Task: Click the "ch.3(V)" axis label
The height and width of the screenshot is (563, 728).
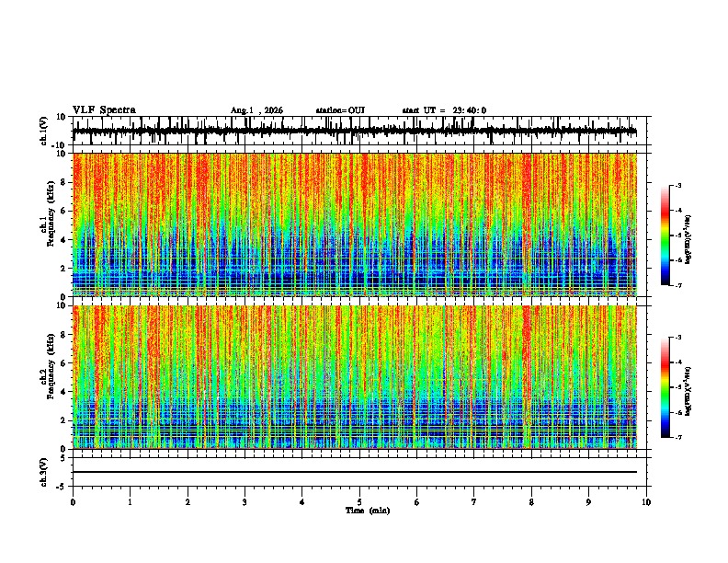Action: tap(44, 472)
